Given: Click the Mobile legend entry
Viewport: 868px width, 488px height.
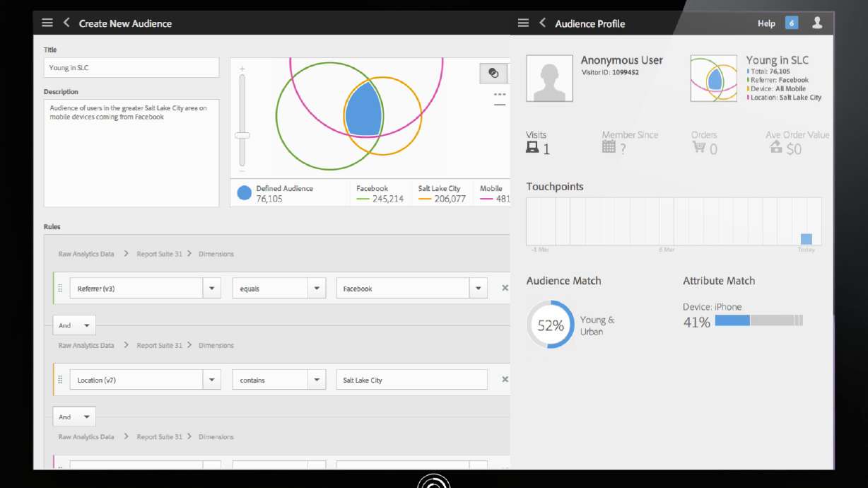Looking at the screenshot, I should click(495, 194).
